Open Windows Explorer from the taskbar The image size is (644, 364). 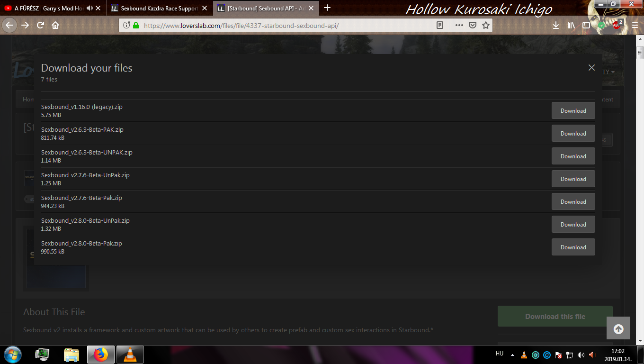[72, 354]
